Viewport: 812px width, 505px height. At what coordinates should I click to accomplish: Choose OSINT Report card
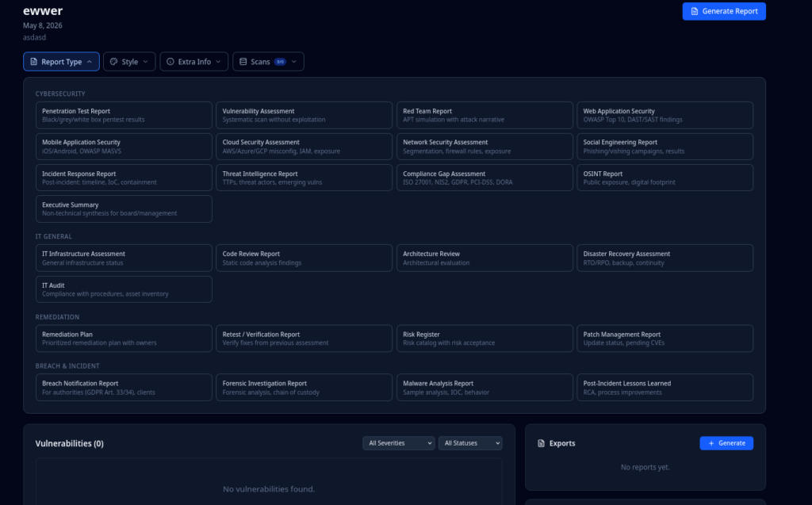tap(665, 178)
